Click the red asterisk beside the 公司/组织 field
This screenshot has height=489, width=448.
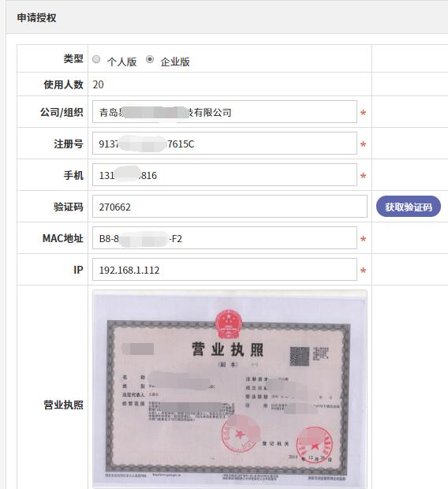pos(363,113)
